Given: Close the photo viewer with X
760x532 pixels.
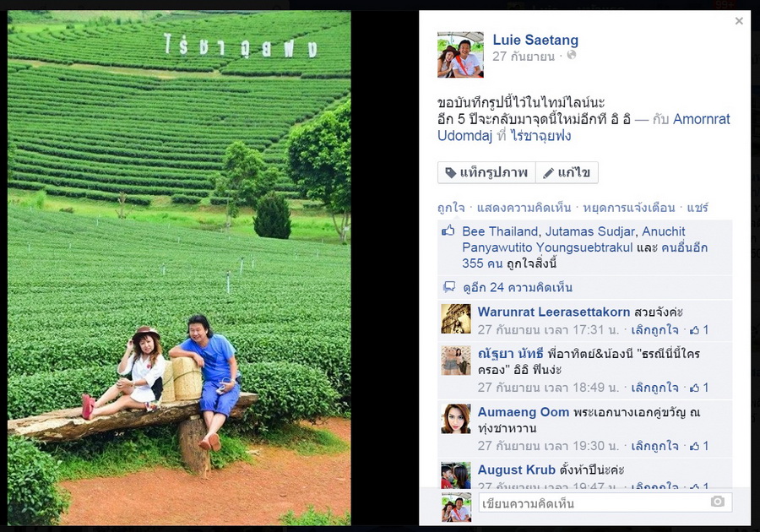Looking at the screenshot, I should pyautogui.click(x=739, y=21).
